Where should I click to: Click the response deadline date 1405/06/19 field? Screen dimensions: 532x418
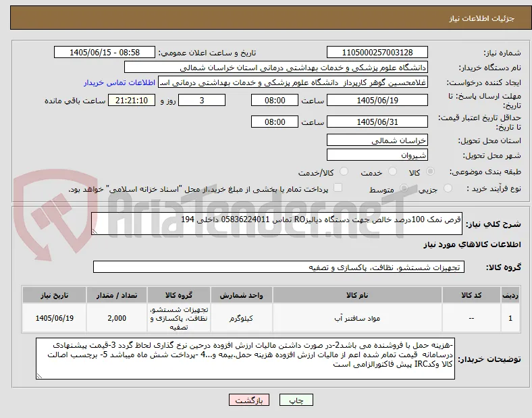pos(377,101)
